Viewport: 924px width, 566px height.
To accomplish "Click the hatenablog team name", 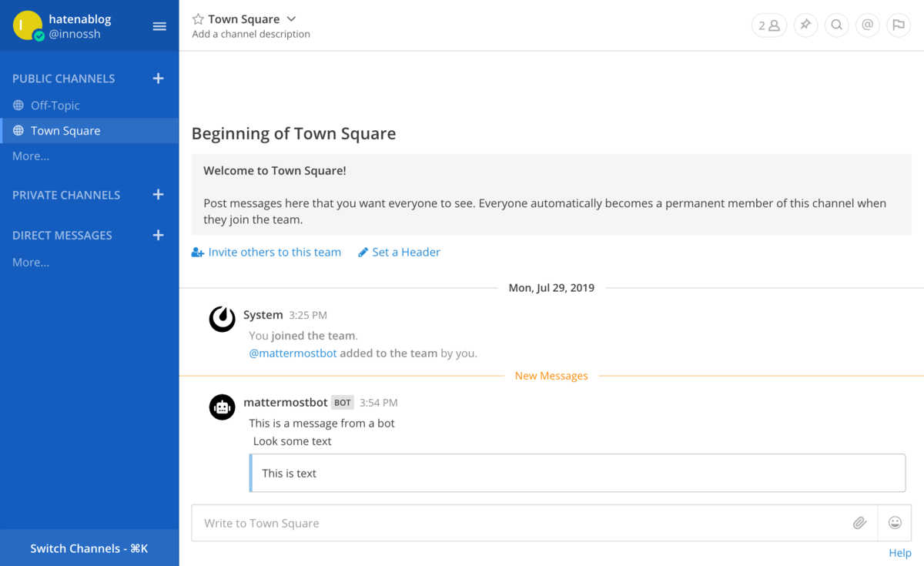I will click(x=79, y=18).
